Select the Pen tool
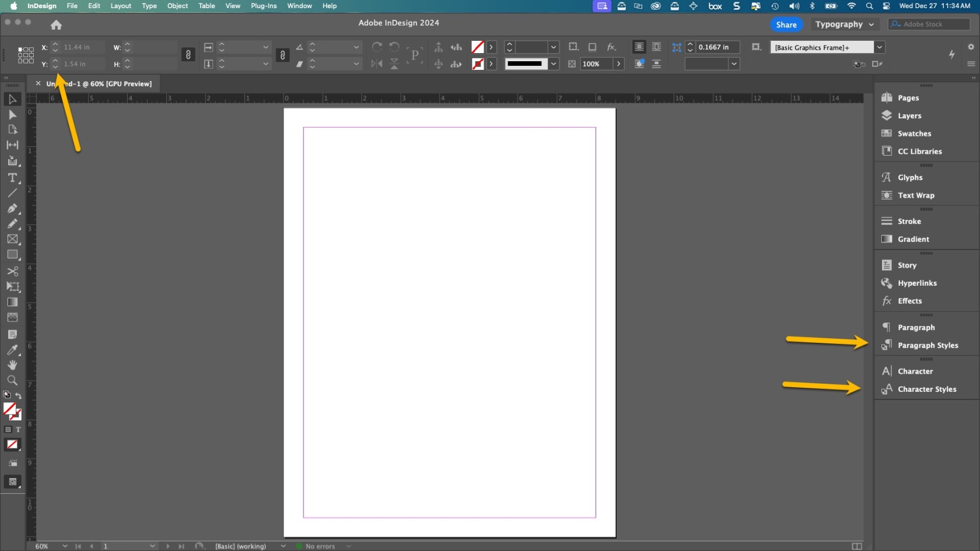 coord(12,208)
